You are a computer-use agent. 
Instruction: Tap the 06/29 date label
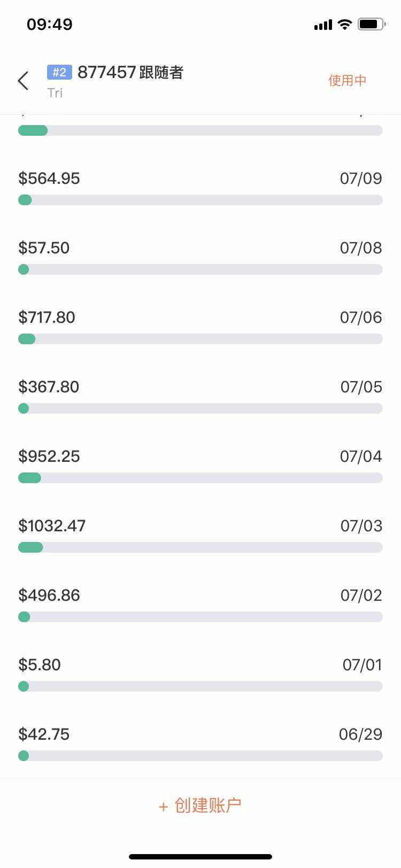(x=360, y=734)
